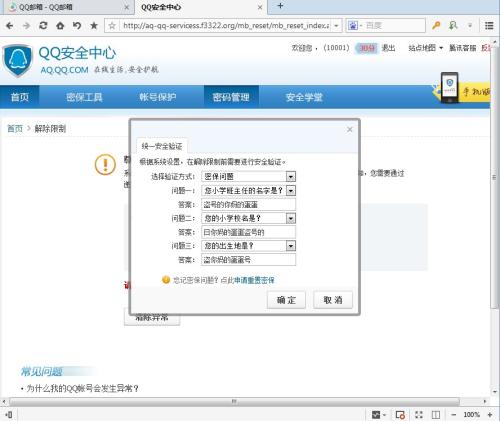Click the status bar sidebar toggle icon

click(9, 415)
